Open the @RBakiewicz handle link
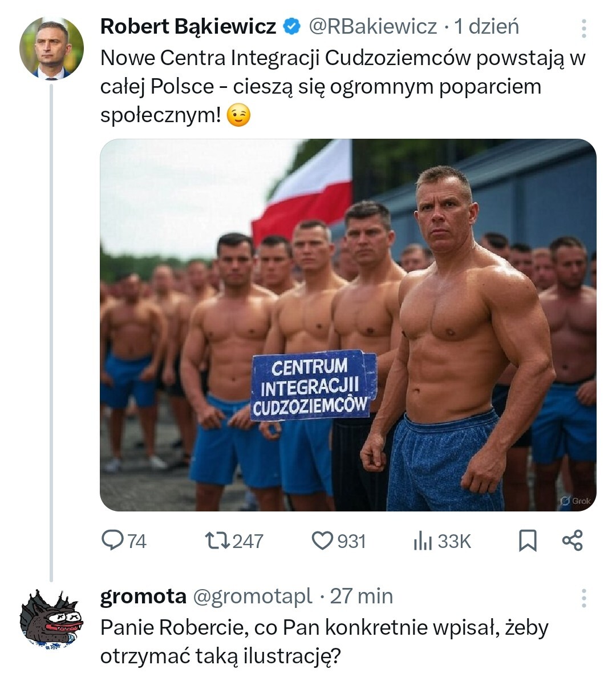 click(x=372, y=27)
